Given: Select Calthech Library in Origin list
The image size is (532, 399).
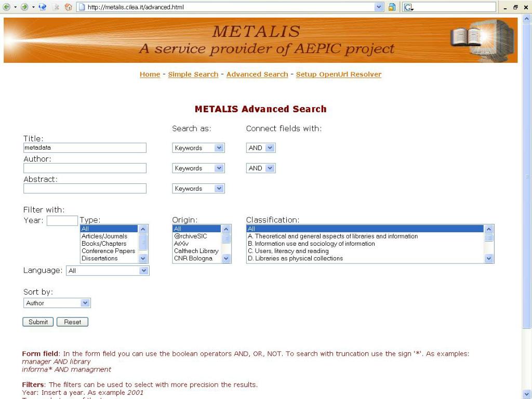Looking at the screenshot, I should pos(197,251).
